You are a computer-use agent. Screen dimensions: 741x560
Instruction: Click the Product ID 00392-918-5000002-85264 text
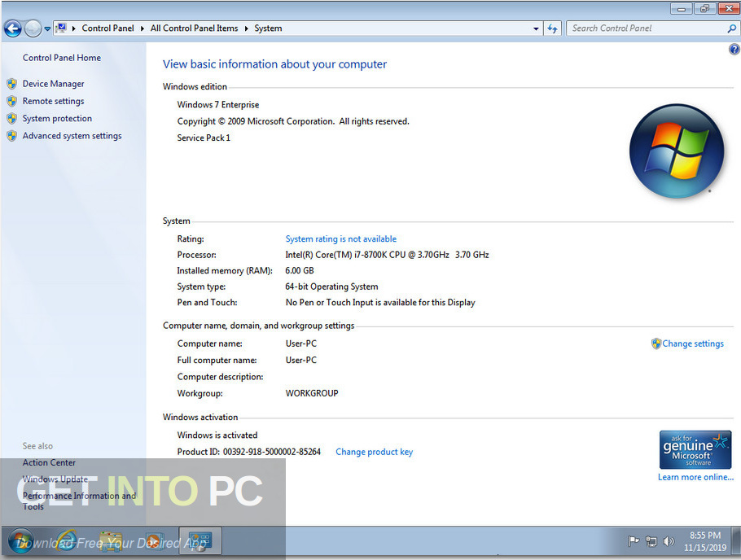coord(249,452)
